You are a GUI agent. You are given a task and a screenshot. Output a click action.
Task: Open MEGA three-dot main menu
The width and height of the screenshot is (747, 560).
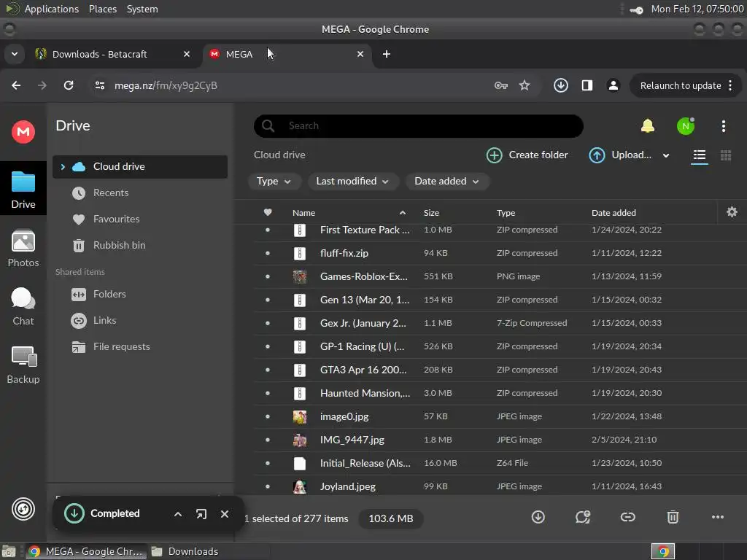coord(723,126)
